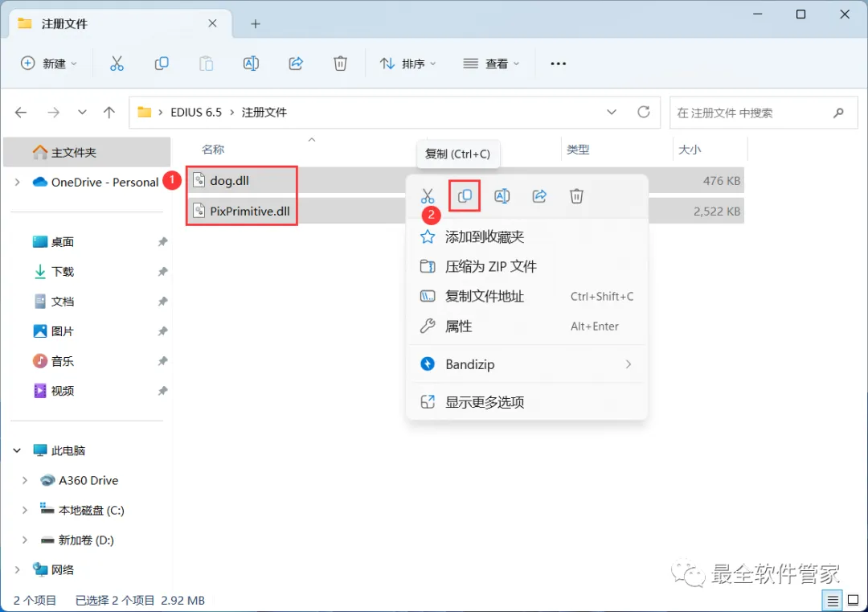The image size is (868, 612).
Task: Expand the Bandizip submenu
Action: point(628,364)
